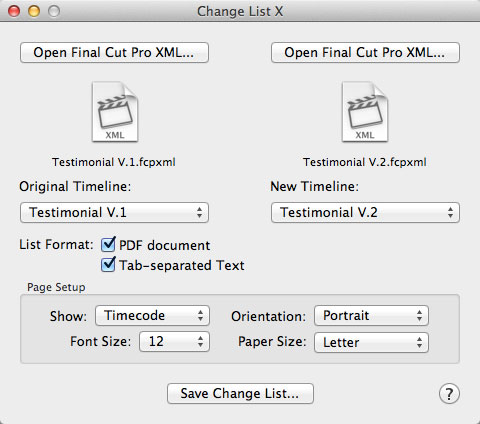
Task: Click the Page Setup group label
Action: click(x=56, y=287)
